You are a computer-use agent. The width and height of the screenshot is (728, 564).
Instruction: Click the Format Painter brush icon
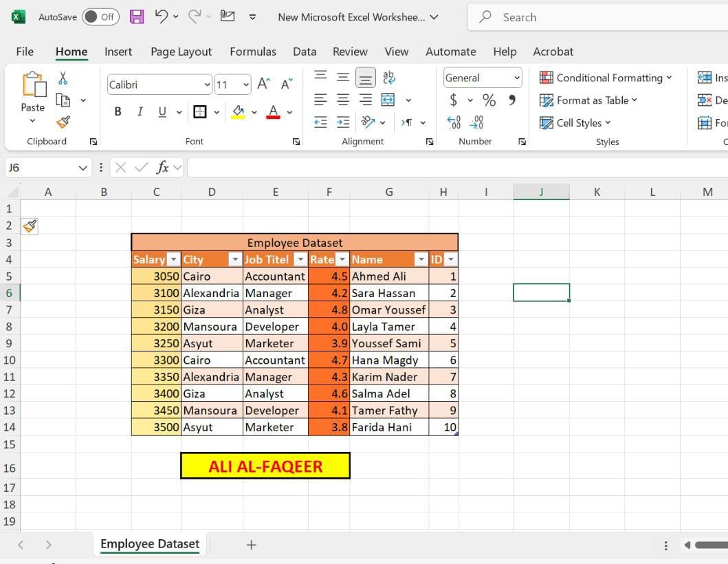63,122
